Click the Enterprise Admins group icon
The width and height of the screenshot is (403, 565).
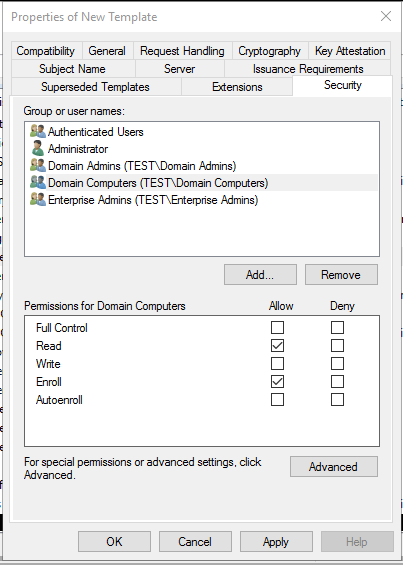pos(38,199)
